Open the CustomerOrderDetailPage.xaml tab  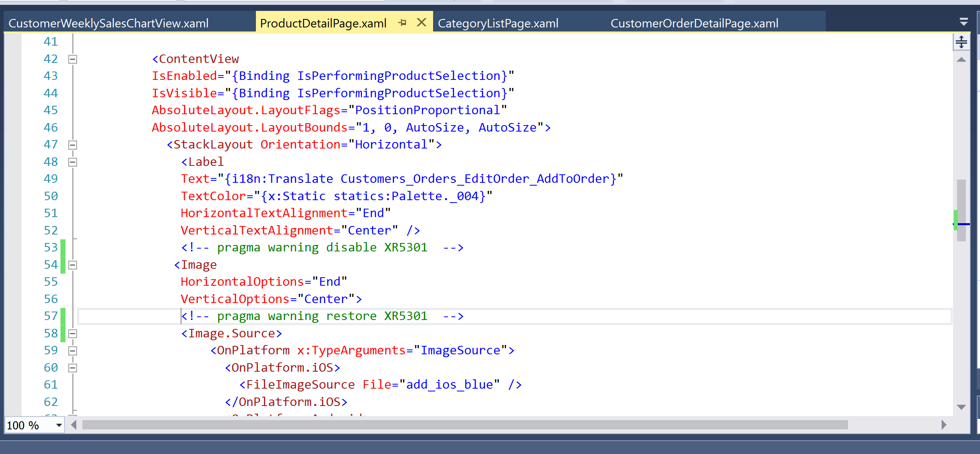coord(694,23)
